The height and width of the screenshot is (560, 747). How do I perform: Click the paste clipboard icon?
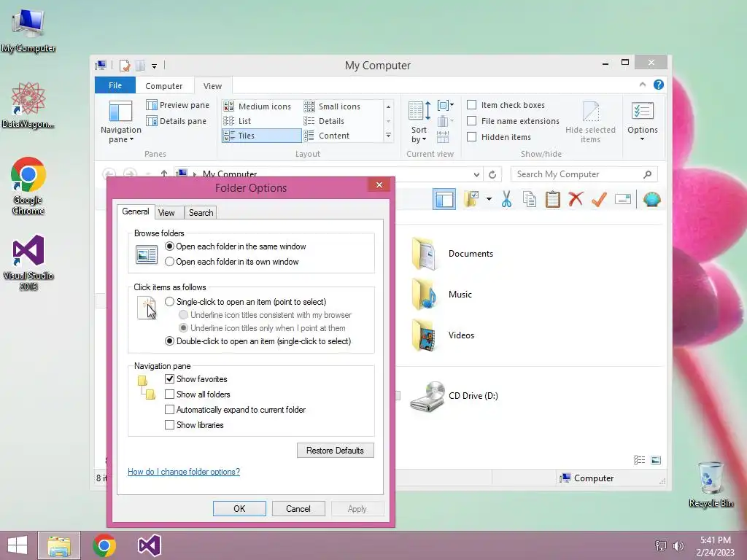(553, 200)
